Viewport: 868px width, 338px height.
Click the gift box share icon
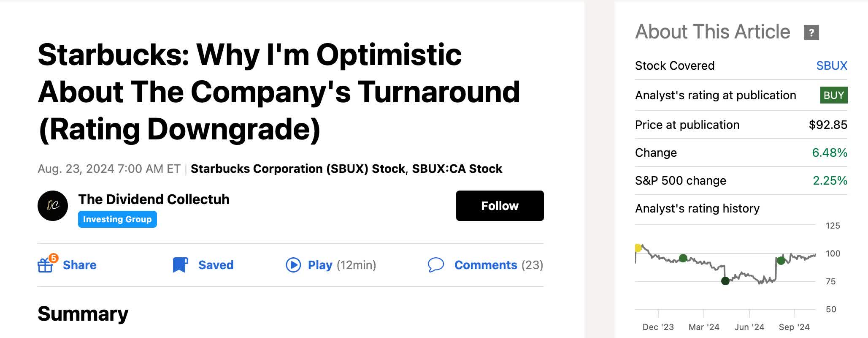[x=45, y=265]
